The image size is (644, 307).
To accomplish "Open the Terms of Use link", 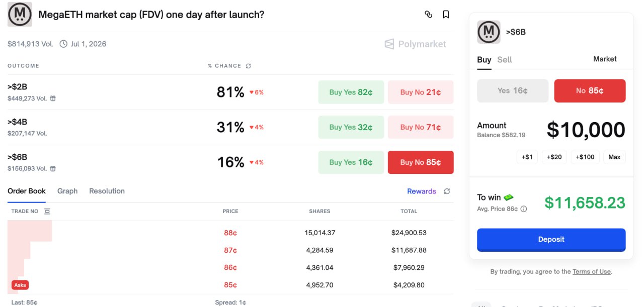I will point(591,272).
